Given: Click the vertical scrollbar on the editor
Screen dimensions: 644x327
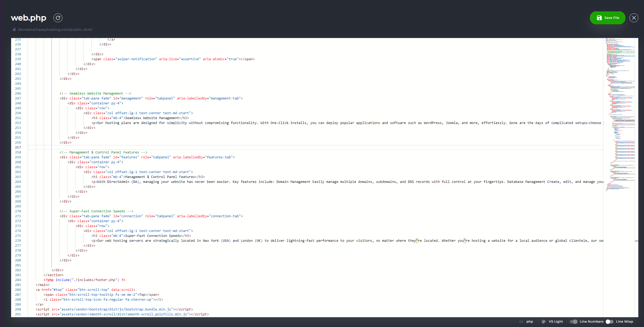Looking at the screenshot, I should (x=636, y=177).
